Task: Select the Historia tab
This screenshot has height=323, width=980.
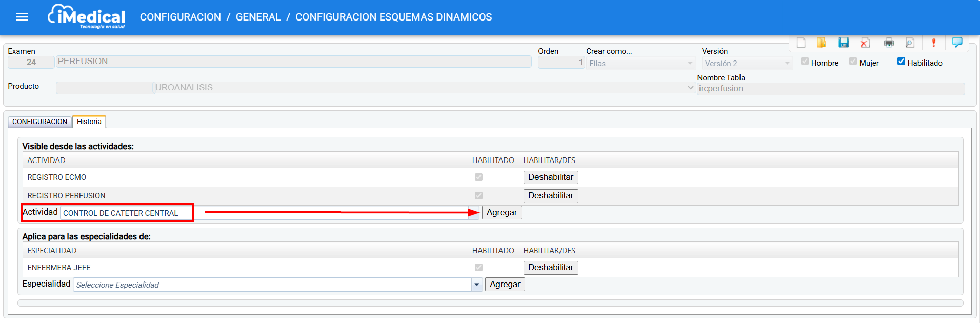Action: tap(89, 122)
